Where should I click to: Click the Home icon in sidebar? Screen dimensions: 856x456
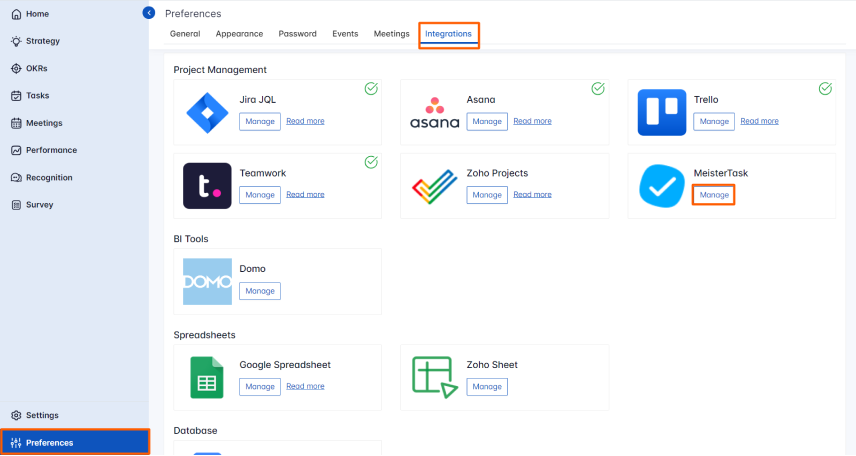[16, 14]
